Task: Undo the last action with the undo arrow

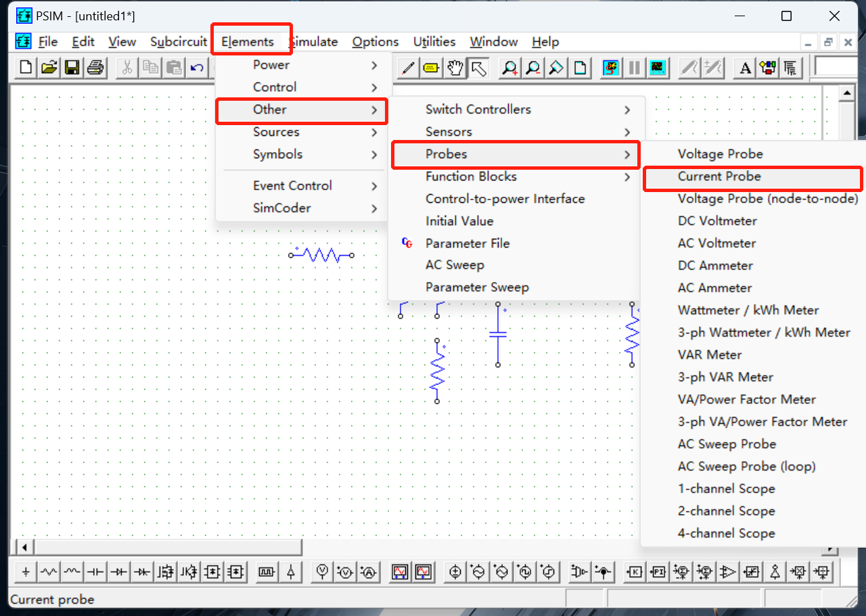Action: (197, 68)
